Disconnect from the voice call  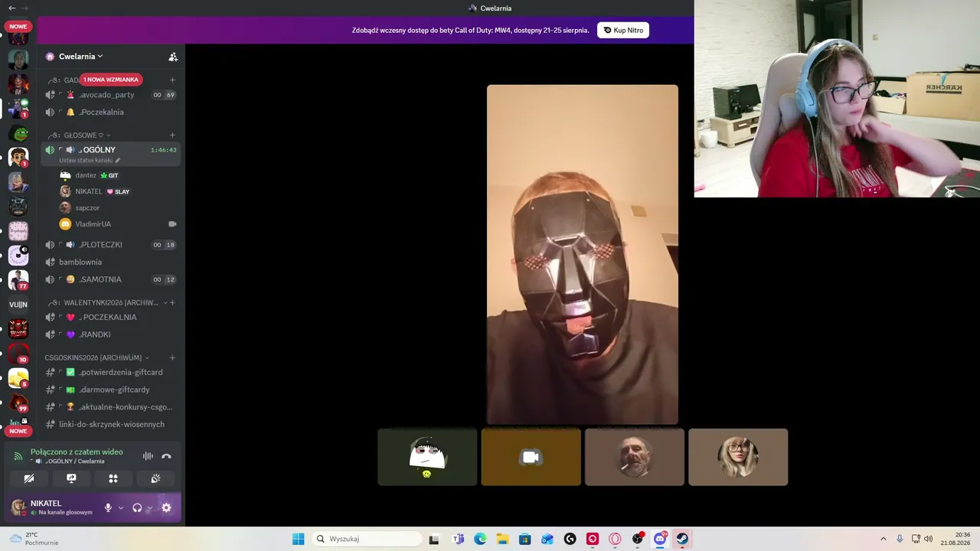point(166,456)
